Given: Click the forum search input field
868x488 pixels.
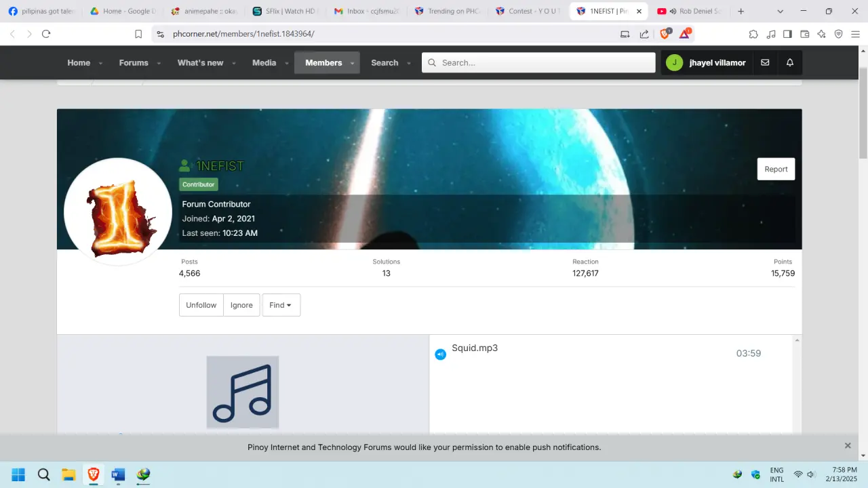Looking at the screenshot, I should point(538,62).
